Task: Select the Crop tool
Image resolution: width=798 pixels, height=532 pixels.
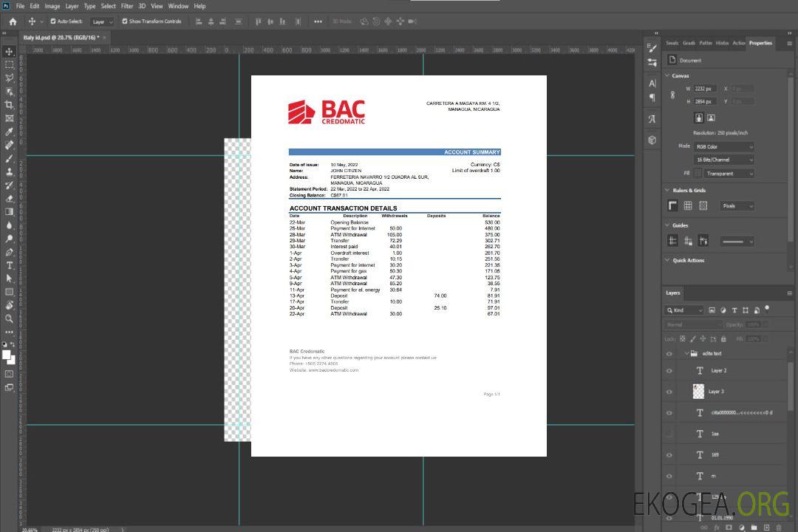Action: coord(9,105)
